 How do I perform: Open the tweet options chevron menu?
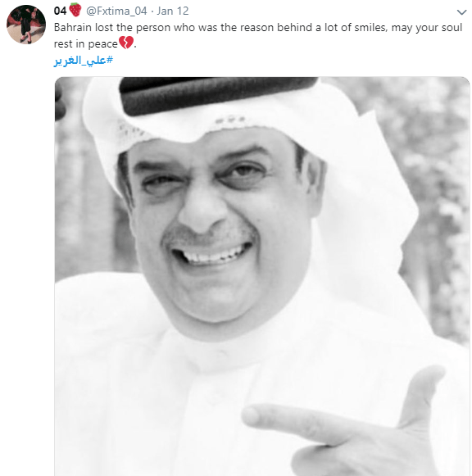[x=461, y=12]
